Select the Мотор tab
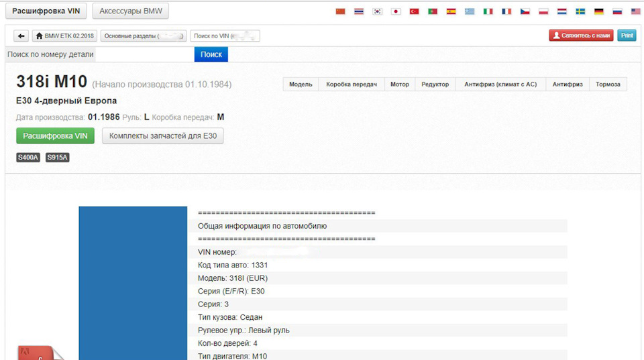Image resolution: width=644 pixels, height=360 pixels. click(x=400, y=84)
